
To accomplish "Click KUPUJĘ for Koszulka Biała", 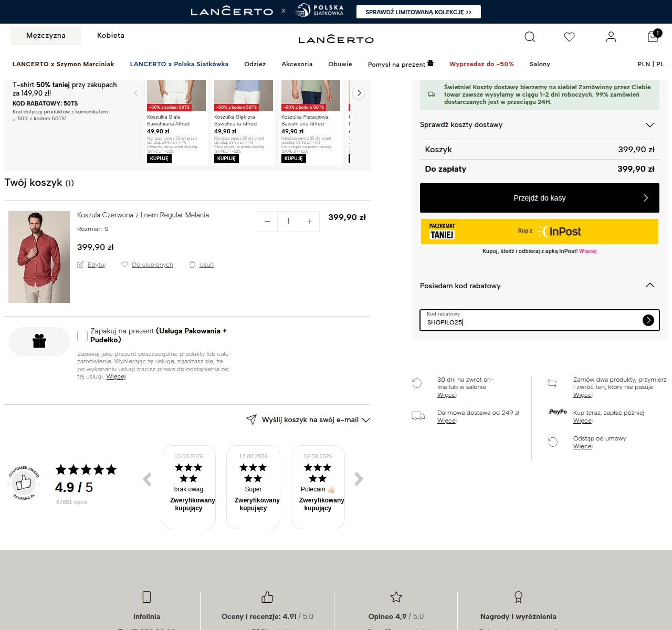I will point(159,158).
